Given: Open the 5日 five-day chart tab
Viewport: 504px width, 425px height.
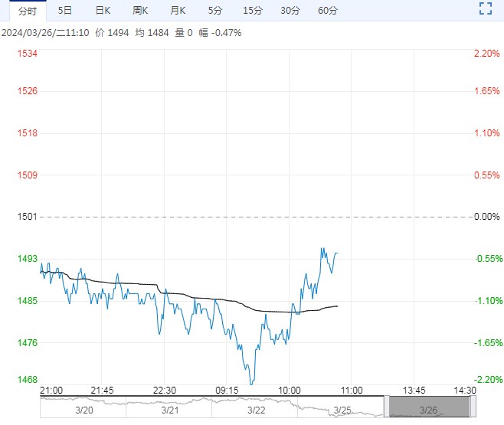Looking at the screenshot, I should click(65, 11).
